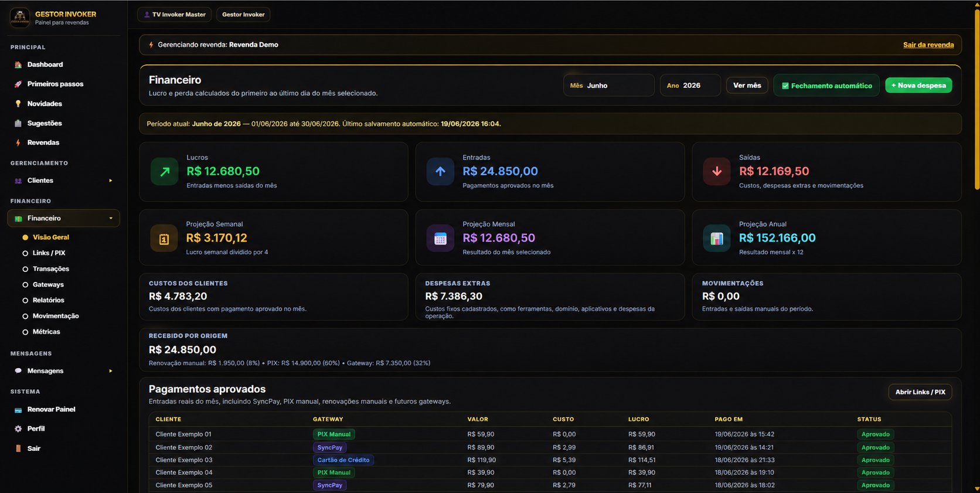Click Cliente Exemplo 05 row name
980x493 pixels.
pyautogui.click(x=184, y=485)
